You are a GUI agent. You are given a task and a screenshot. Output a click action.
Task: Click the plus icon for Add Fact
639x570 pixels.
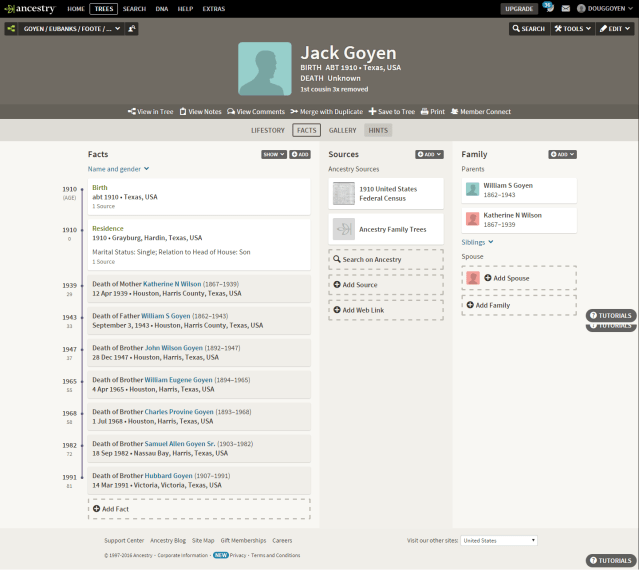click(x=97, y=508)
